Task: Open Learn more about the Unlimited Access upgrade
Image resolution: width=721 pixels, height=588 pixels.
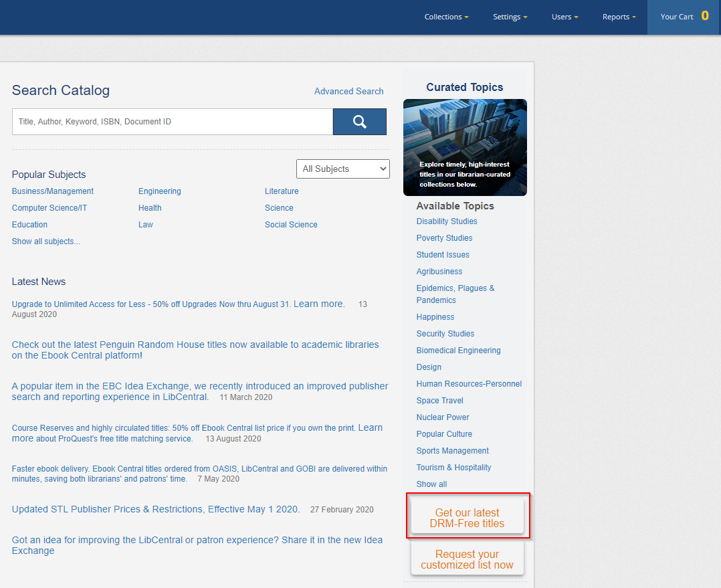Action: coord(318,304)
